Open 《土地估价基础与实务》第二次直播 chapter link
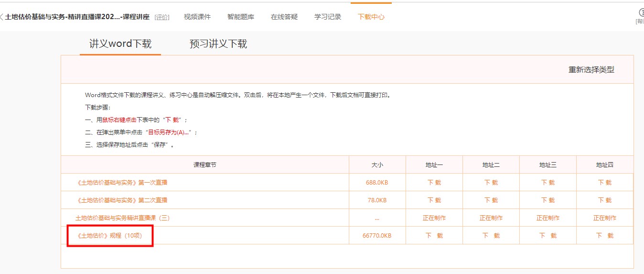 pos(122,200)
